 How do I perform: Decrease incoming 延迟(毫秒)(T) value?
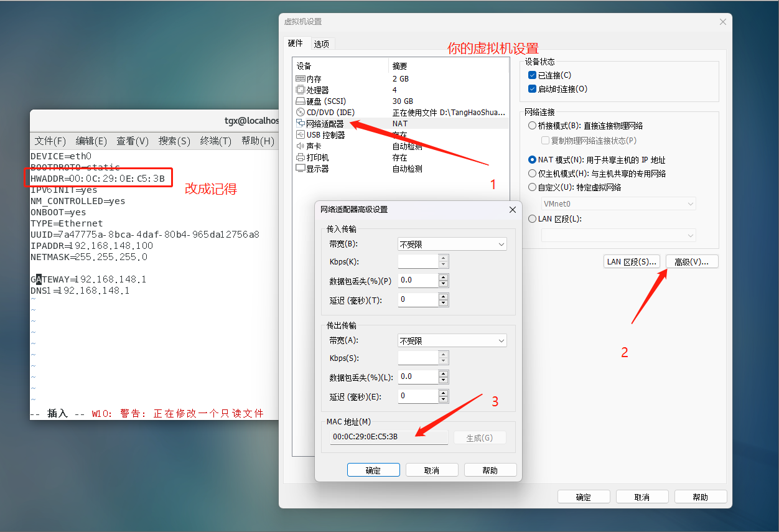pos(443,303)
